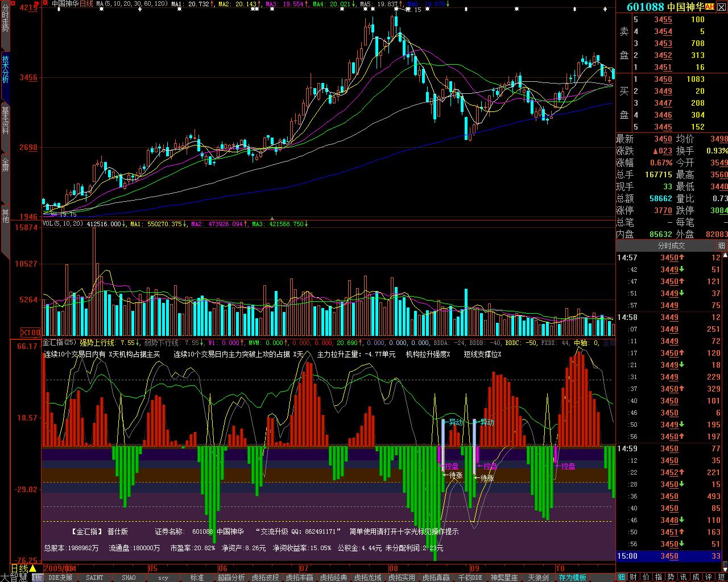Click the 细 detail button beside 分时成交

pos(721,246)
